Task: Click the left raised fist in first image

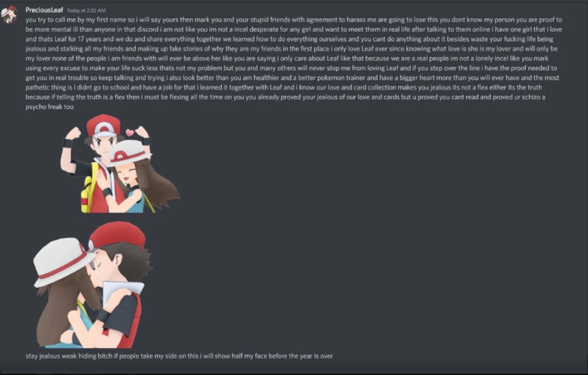Action: (x=72, y=133)
